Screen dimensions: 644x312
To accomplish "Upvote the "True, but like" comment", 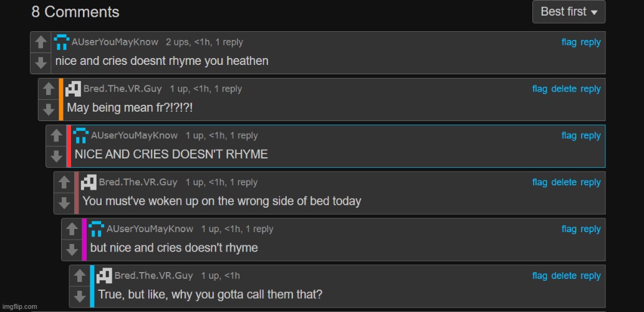I will point(80,276).
